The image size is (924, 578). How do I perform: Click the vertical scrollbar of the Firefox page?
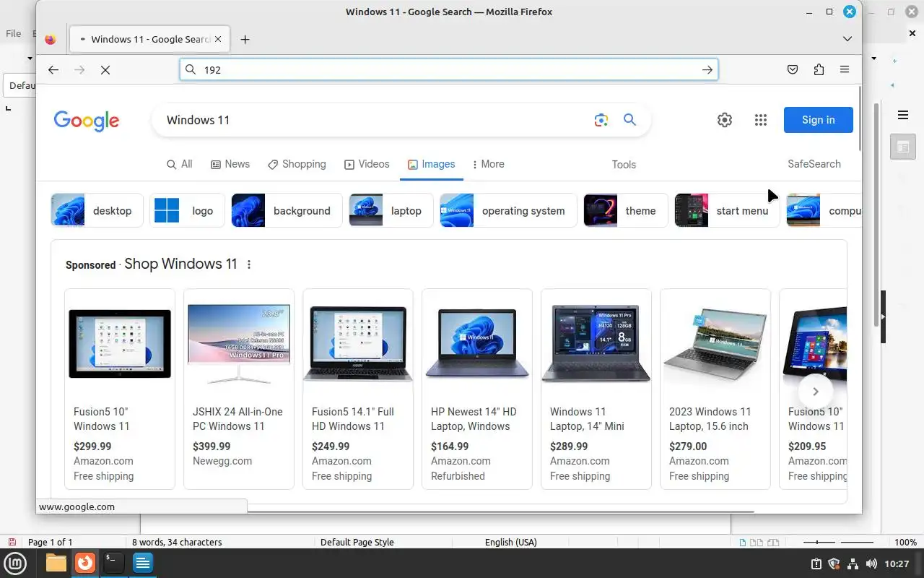click(x=858, y=118)
